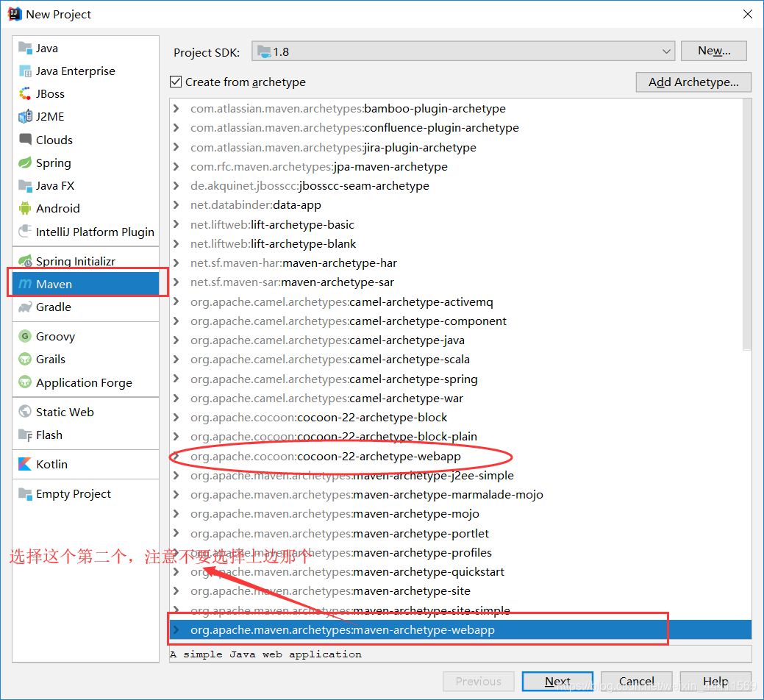The width and height of the screenshot is (764, 700).
Task: Click the JBoss icon in sidebar
Action: pos(25,93)
